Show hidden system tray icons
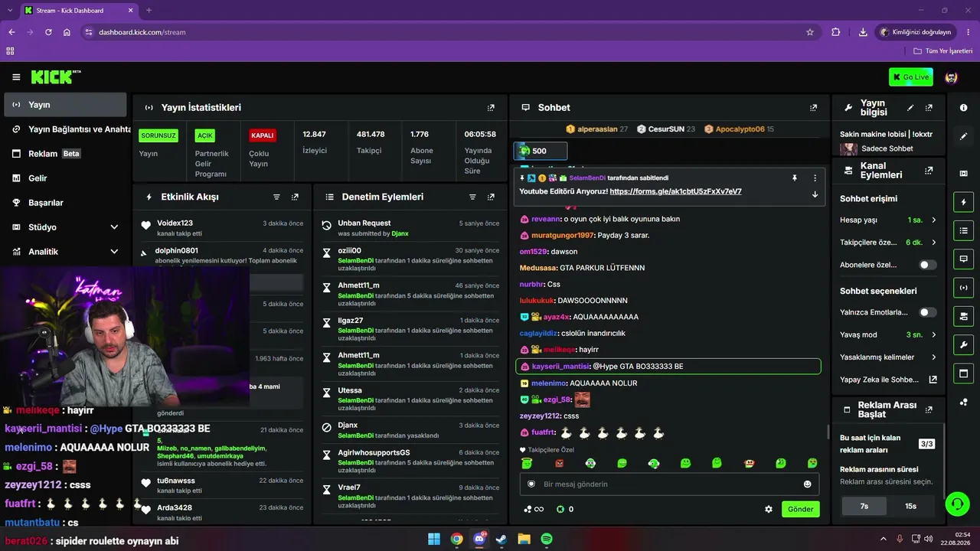Image resolution: width=980 pixels, height=551 pixels. (883, 539)
